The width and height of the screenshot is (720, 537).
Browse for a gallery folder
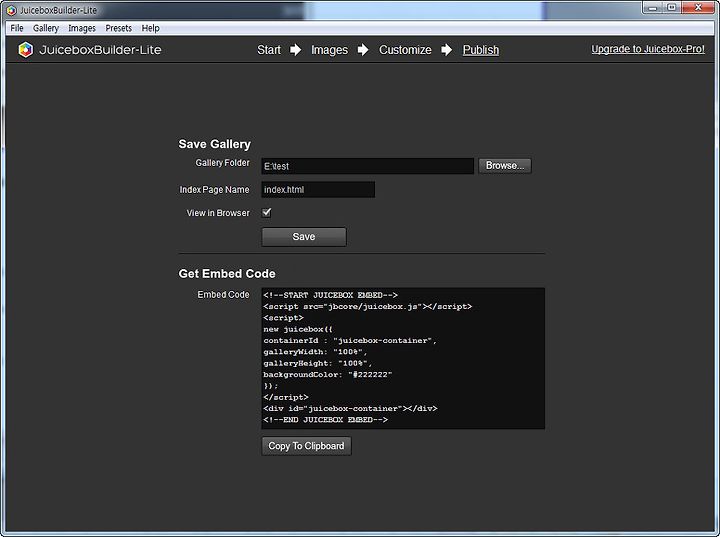point(505,165)
